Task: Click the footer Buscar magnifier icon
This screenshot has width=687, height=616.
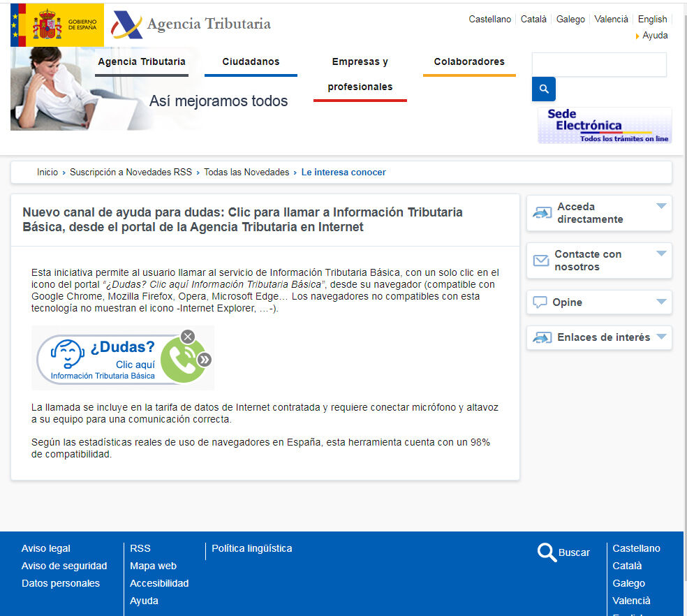Action: tap(547, 552)
